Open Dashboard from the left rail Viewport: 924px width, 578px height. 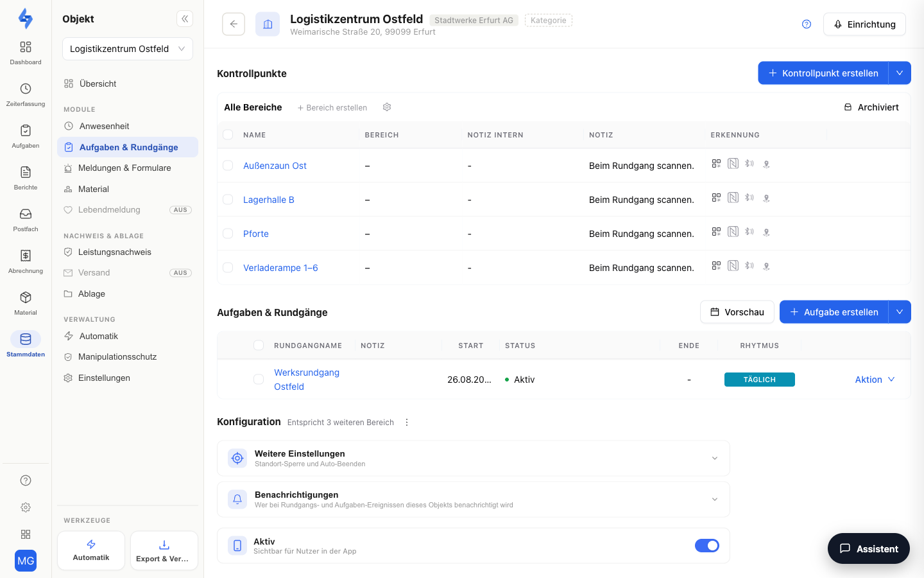(x=26, y=53)
